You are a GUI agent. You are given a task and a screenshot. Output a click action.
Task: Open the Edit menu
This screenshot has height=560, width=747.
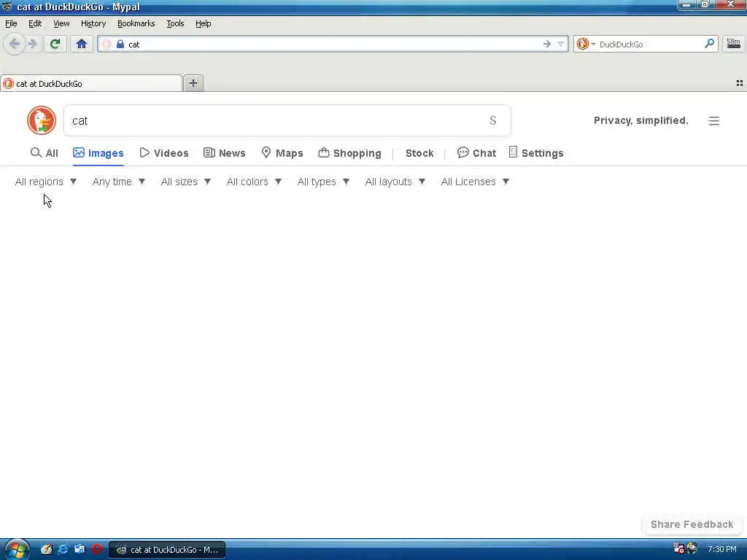[x=35, y=23]
